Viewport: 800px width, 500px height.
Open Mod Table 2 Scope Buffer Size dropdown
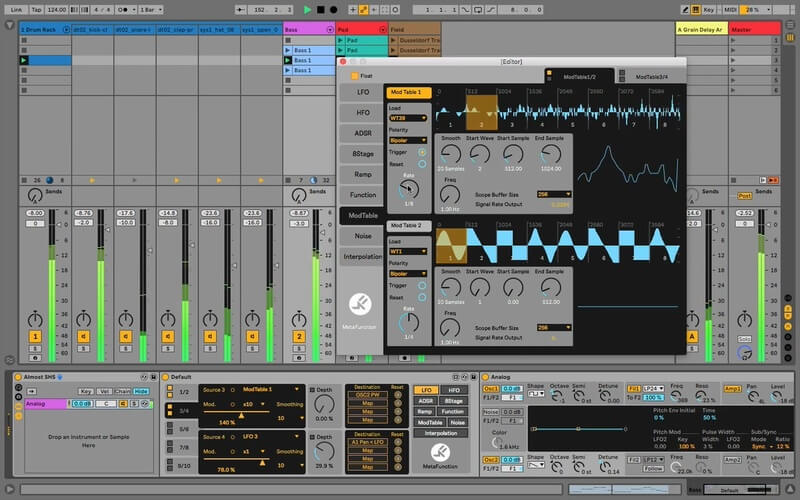pos(554,327)
